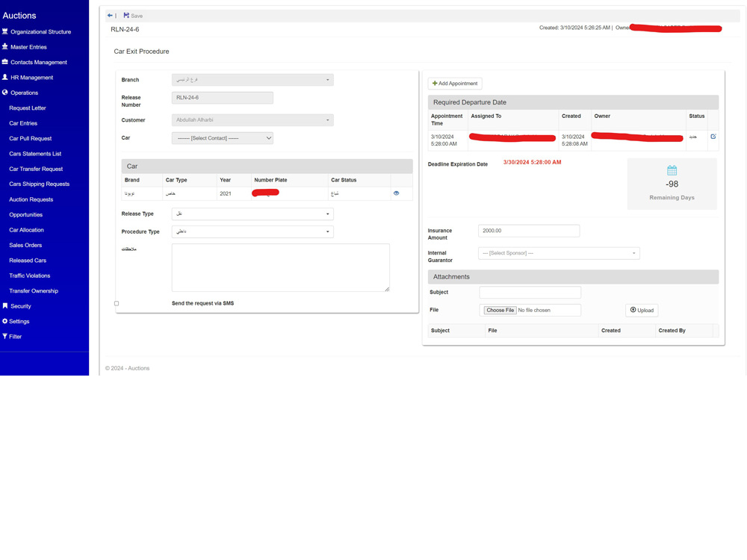747x560 pixels.
Task: Open the Internal Guarantor sponsor dropdown
Action: [x=559, y=253]
